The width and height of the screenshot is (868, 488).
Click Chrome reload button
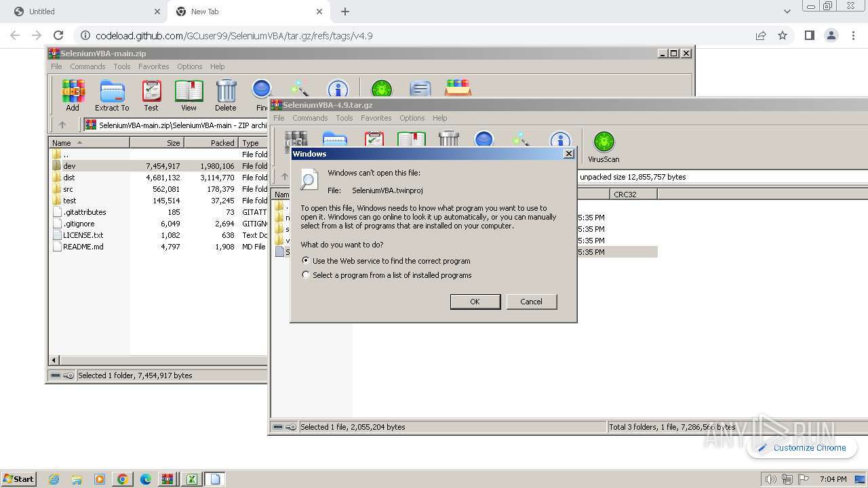(58, 35)
